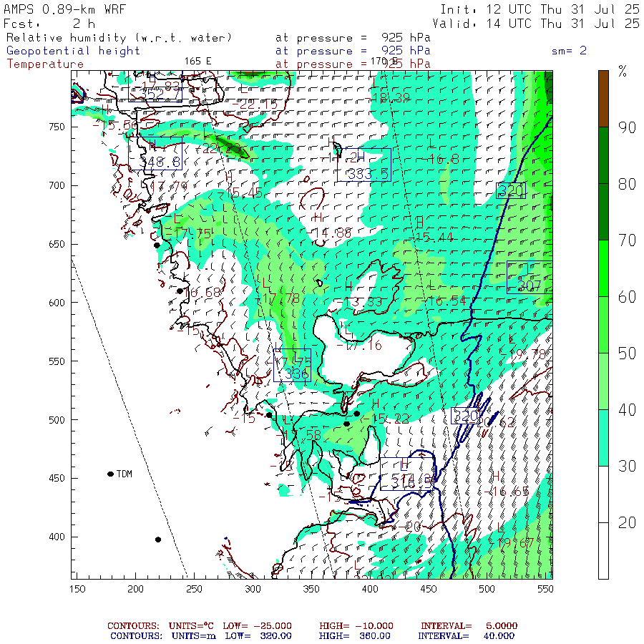The width and height of the screenshot is (644, 644).
Task: Click the x-axis tick label 350
Action: (311, 589)
